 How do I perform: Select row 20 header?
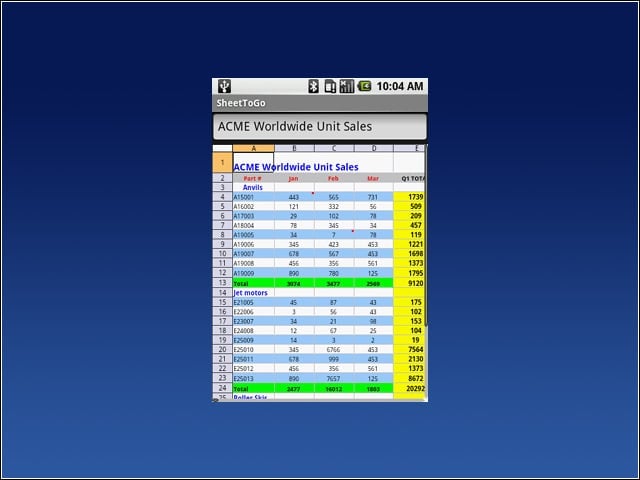click(x=222, y=349)
